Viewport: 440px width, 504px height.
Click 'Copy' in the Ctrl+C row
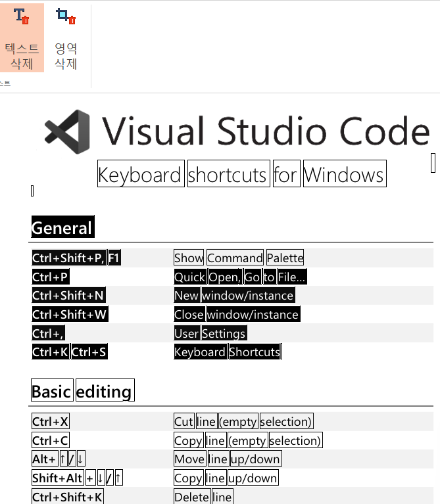pos(189,440)
